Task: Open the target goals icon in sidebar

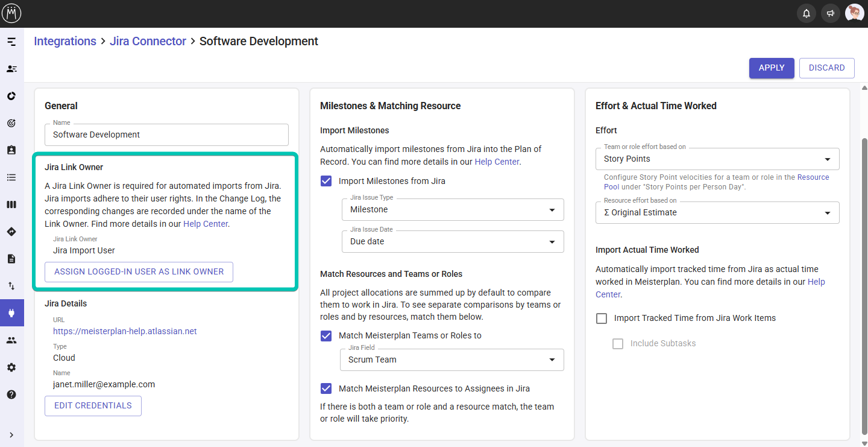Action: click(x=11, y=123)
